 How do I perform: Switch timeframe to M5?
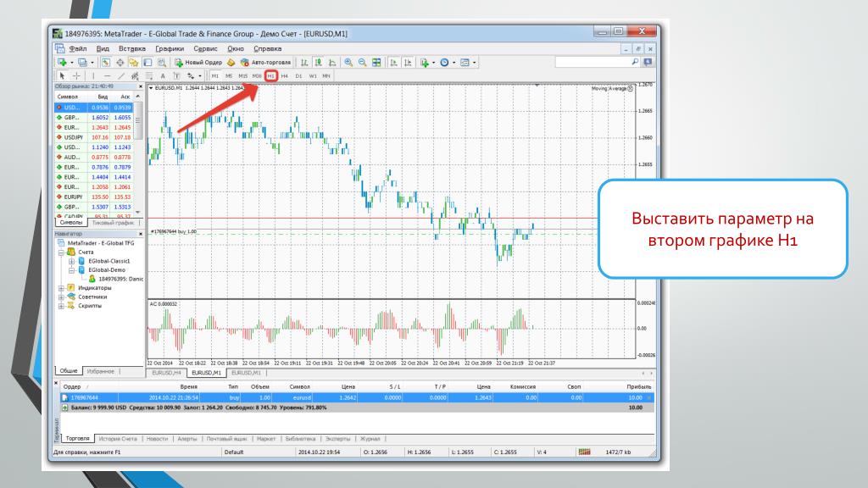[229, 75]
